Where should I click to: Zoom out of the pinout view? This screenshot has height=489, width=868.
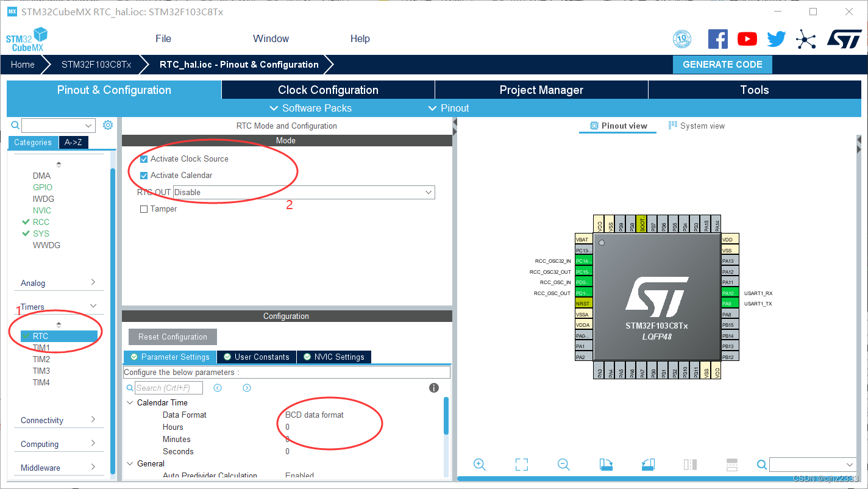[564, 465]
